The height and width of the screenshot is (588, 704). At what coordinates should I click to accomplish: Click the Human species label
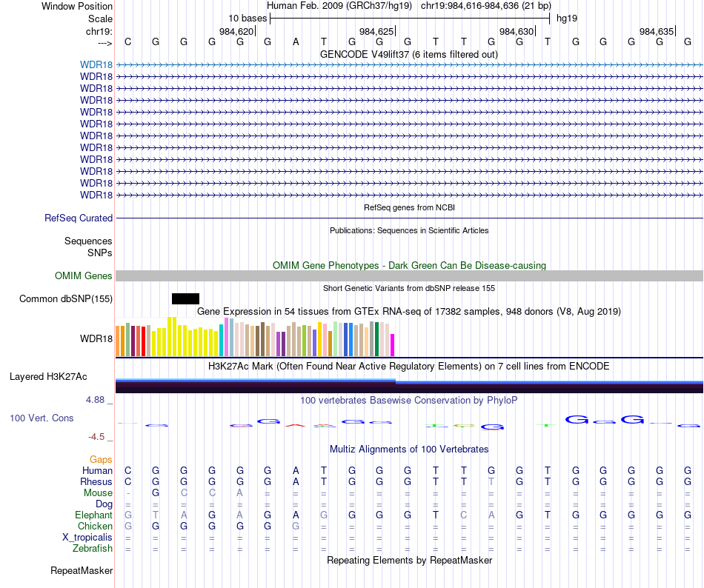pos(97,470)
